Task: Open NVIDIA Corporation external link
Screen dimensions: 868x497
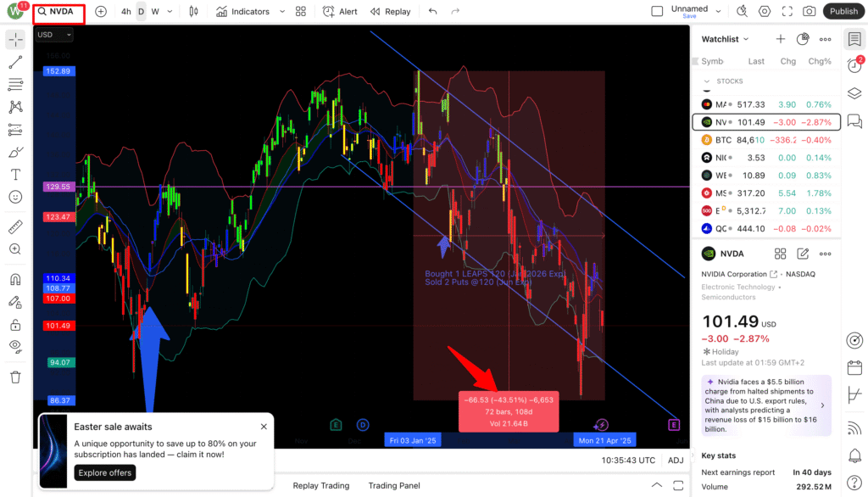Action: [x=774, y=274]
